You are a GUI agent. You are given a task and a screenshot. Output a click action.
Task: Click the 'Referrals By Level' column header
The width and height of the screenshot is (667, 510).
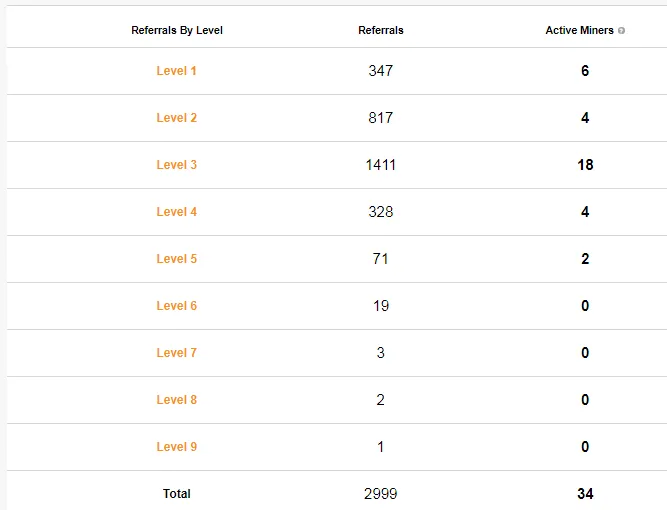coord(177,30)
